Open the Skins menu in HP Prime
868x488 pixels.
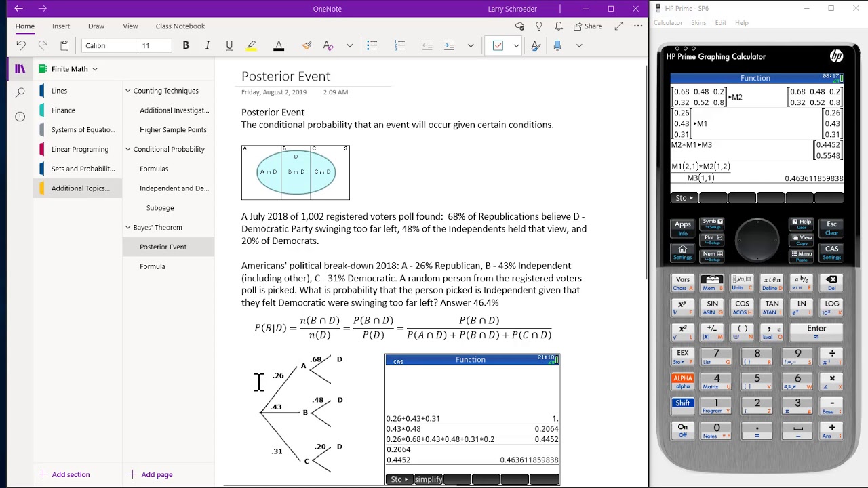[x=698, y=22]
